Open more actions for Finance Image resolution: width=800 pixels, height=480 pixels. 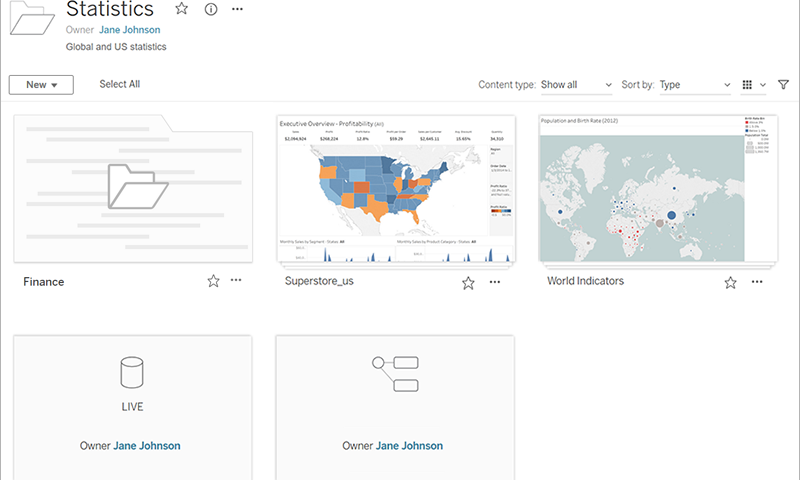click(x=236, y=280)
